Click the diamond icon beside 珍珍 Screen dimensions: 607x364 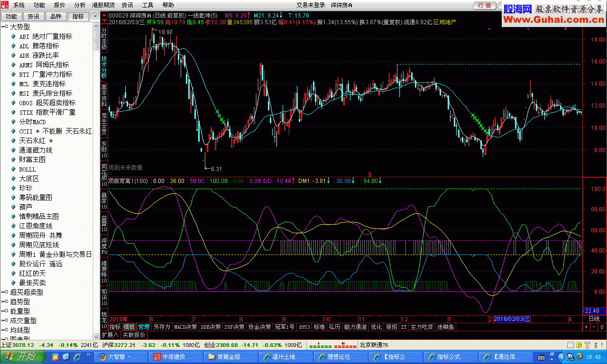[x=13, y=188]
